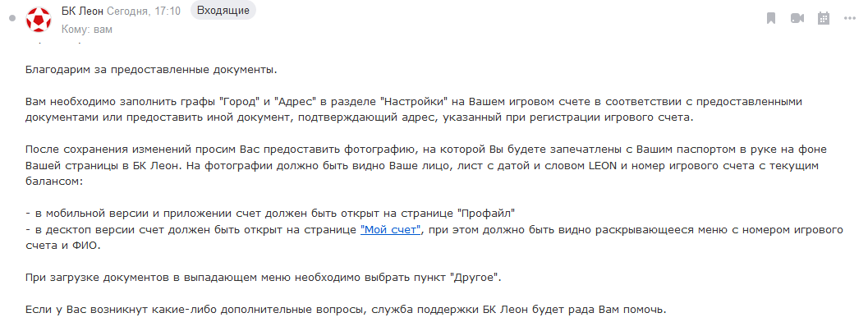
Task: Click the line about the mobile version "Профайл"
Action: tap(269, 212)
